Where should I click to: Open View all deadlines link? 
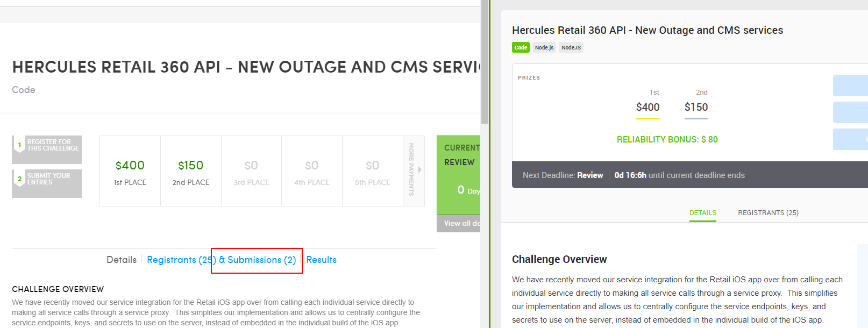[459, 223]
